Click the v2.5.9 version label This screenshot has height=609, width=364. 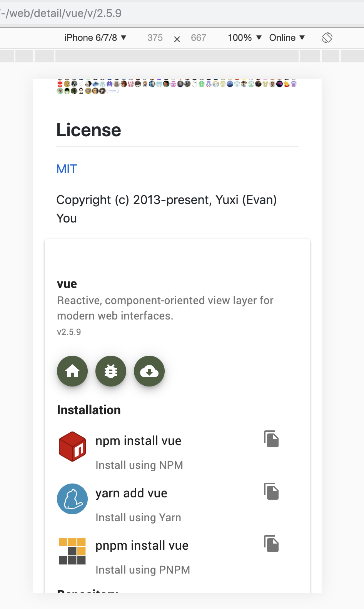pos(69,332)
